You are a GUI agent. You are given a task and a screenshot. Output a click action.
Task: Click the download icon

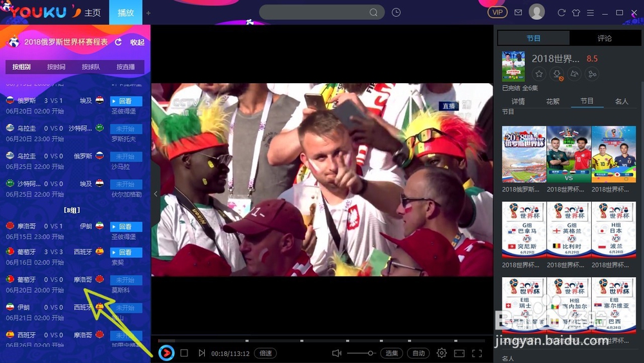click(x=557, y=74)
